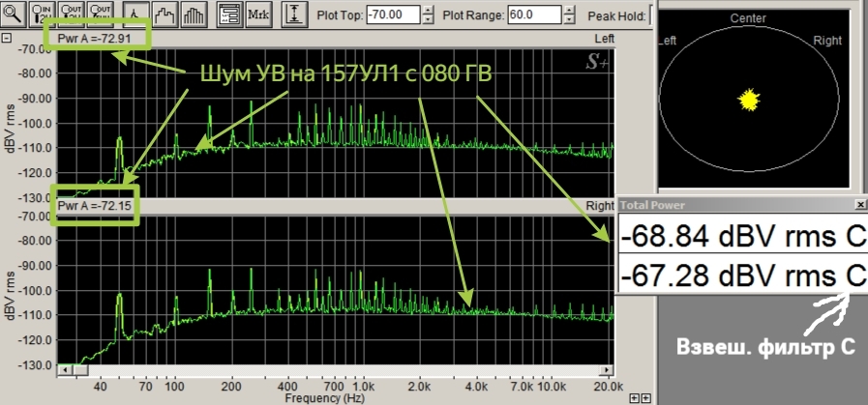Click the horizontal frequency scrollbar thumb
Viewport: 868px width, 405px height.
[x=81, y=369]
